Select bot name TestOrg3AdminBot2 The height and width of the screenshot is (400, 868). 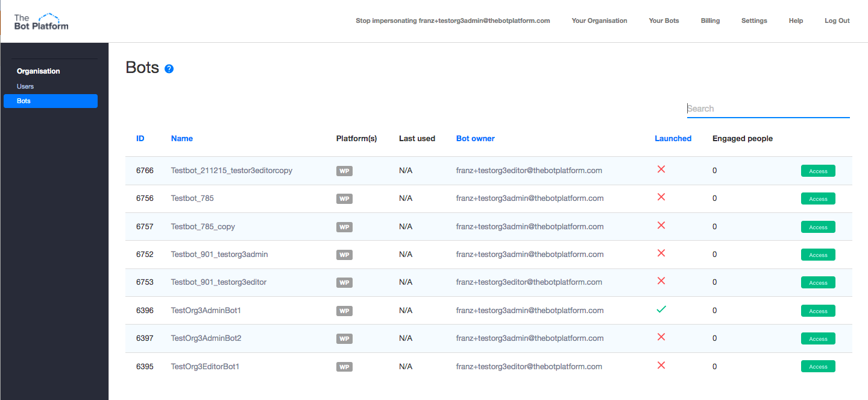[x=206, y=338]
